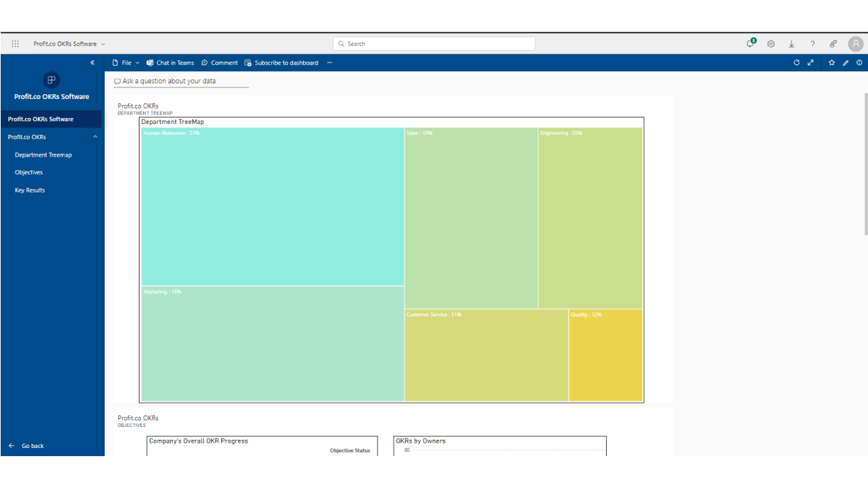Open Objectives page in sidebar

[x=29, y=172]
